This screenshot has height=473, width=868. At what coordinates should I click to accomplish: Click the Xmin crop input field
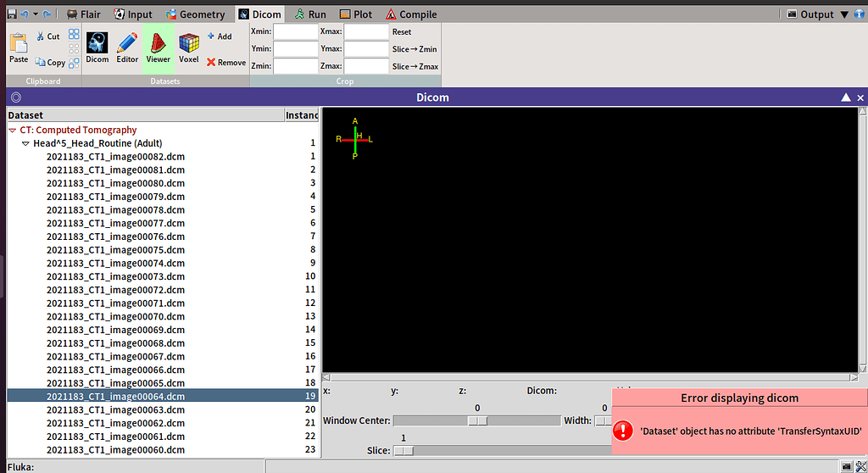[295, 31]
